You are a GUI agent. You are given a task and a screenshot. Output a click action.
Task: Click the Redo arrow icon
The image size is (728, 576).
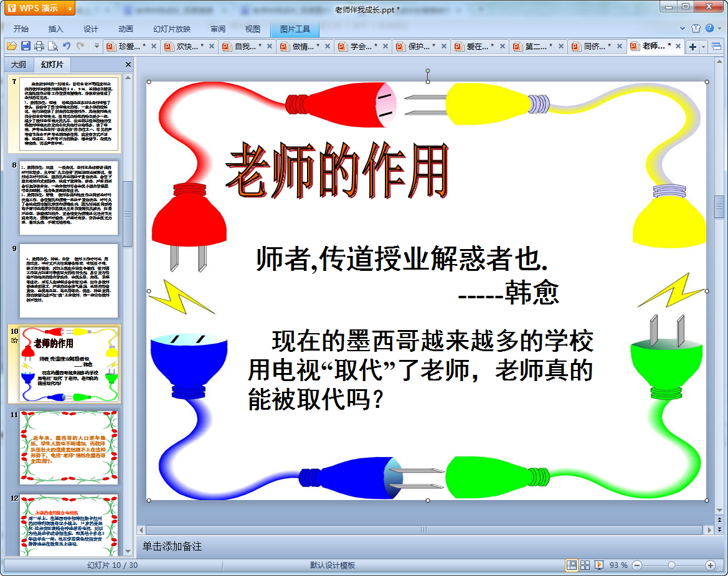pyautogui.click(x=80, y=46)
